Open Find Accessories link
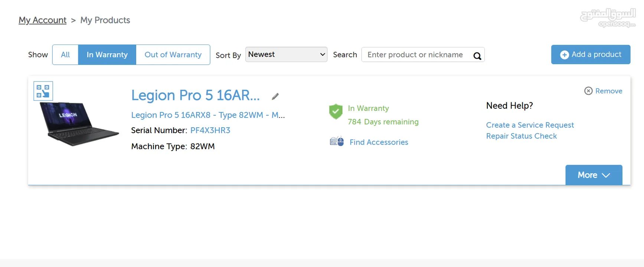 coord(379,142)
